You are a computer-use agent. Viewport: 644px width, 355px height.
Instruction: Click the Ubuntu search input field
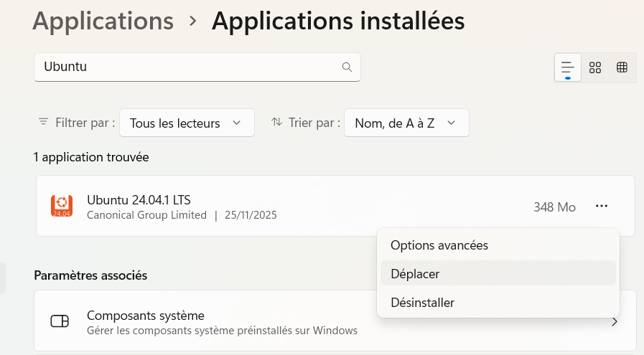coord(197,67)
